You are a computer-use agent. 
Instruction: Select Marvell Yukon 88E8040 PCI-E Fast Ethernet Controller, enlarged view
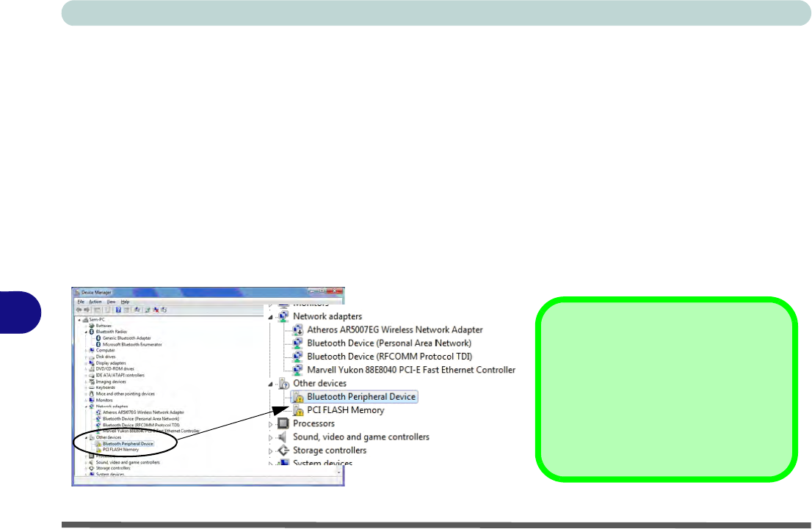coord(411,370)
